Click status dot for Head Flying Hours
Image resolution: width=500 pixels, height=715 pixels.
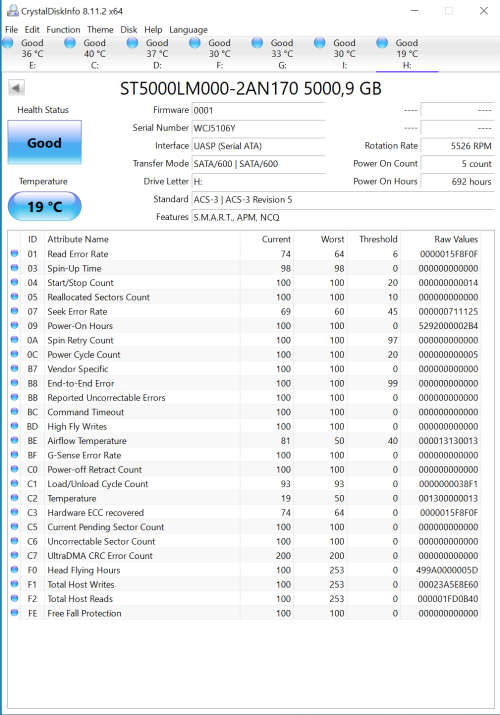tap(15, 570)
